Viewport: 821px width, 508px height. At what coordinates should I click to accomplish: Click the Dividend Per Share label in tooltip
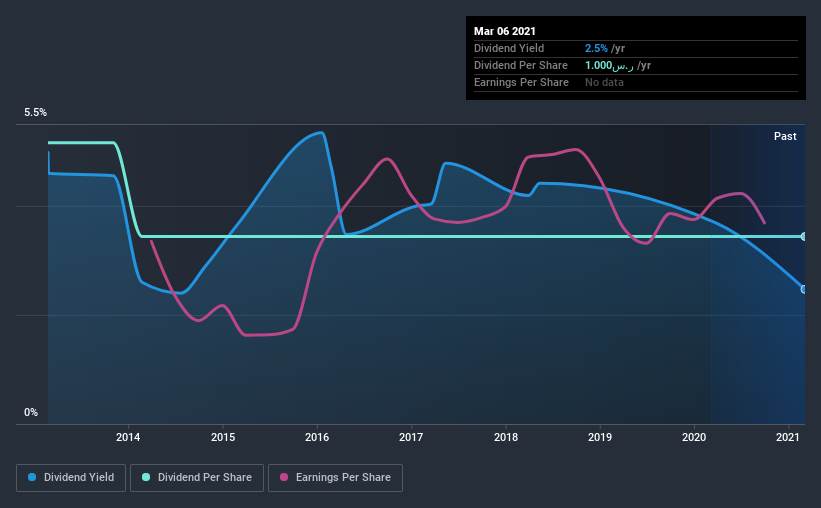(x=520, y=65)
